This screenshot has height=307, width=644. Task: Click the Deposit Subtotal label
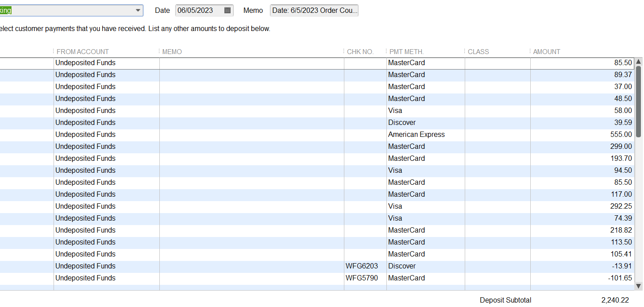point(505,300)
